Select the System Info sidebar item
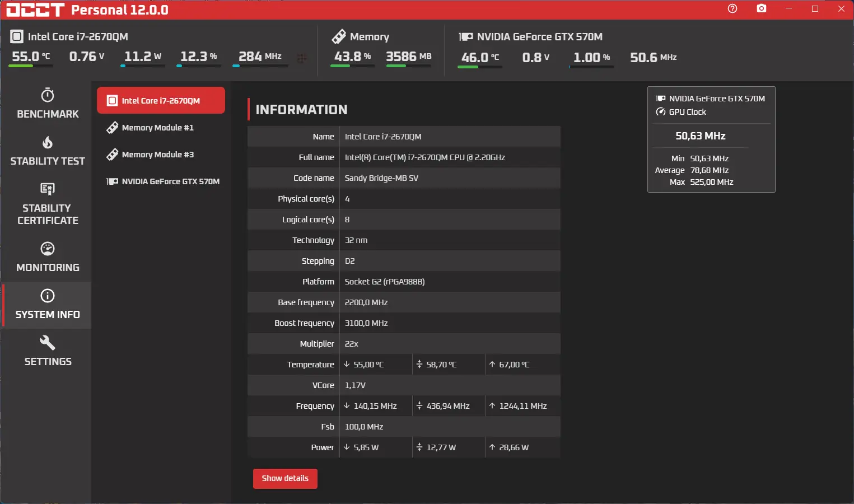854x504 pixels. 48,305
